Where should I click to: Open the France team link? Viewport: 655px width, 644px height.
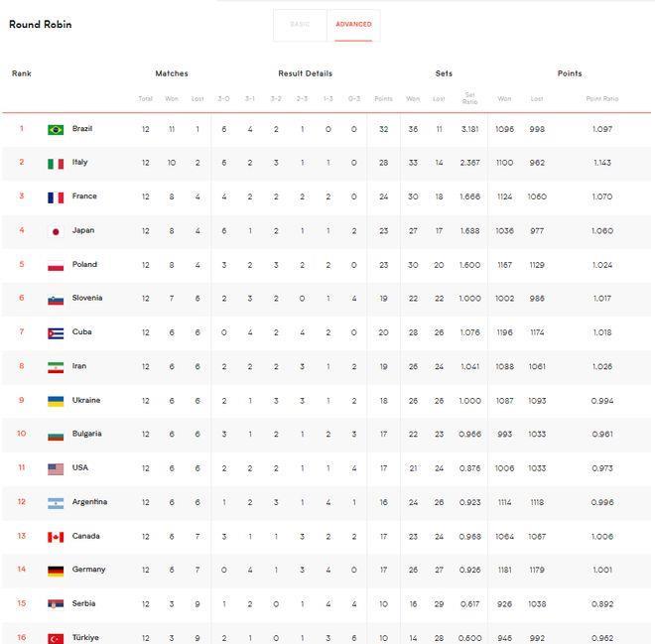[x=84, y=195]
